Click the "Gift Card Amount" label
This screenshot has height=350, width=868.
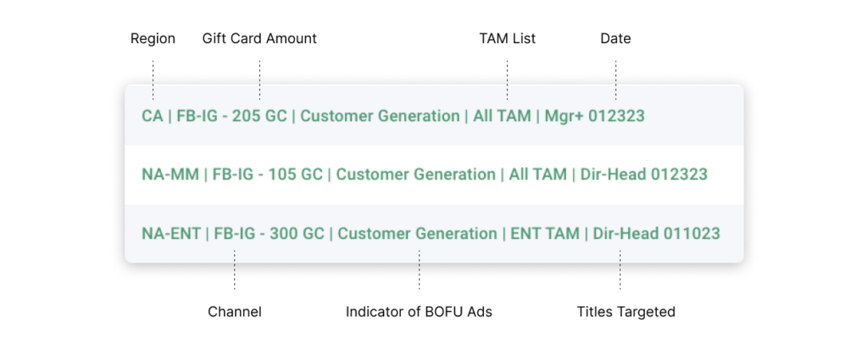(259, 39)
